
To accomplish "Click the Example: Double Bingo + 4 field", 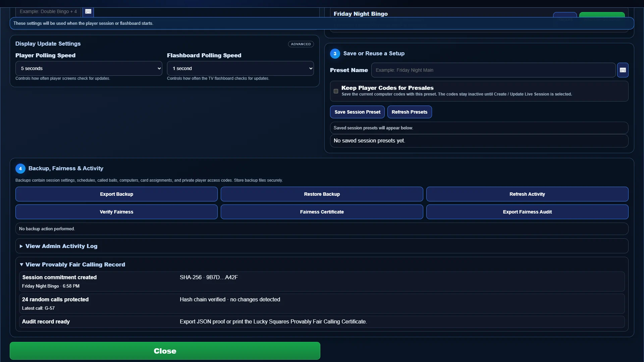I will [x=48, y=11].
